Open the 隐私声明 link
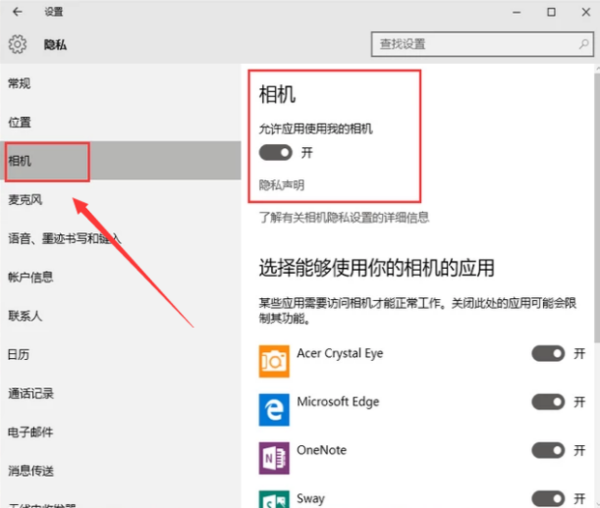The image size is (600, 508). point(281,185)
